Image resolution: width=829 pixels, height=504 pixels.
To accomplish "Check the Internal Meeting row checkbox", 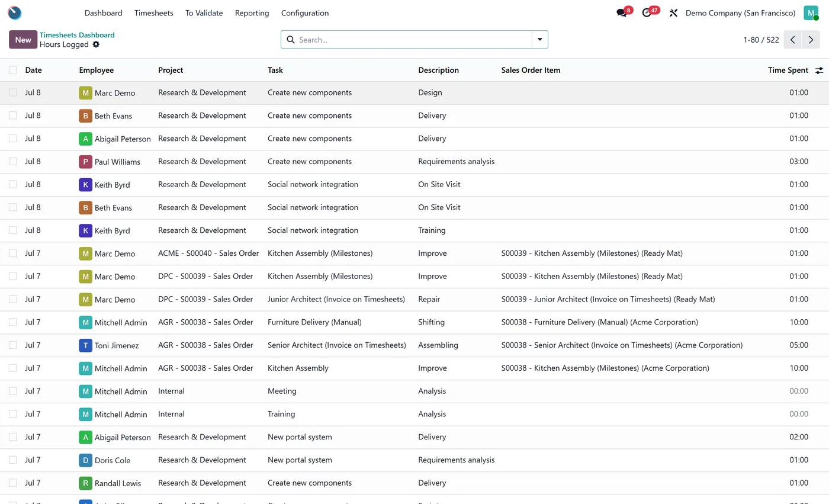I will tap(13, 391).
